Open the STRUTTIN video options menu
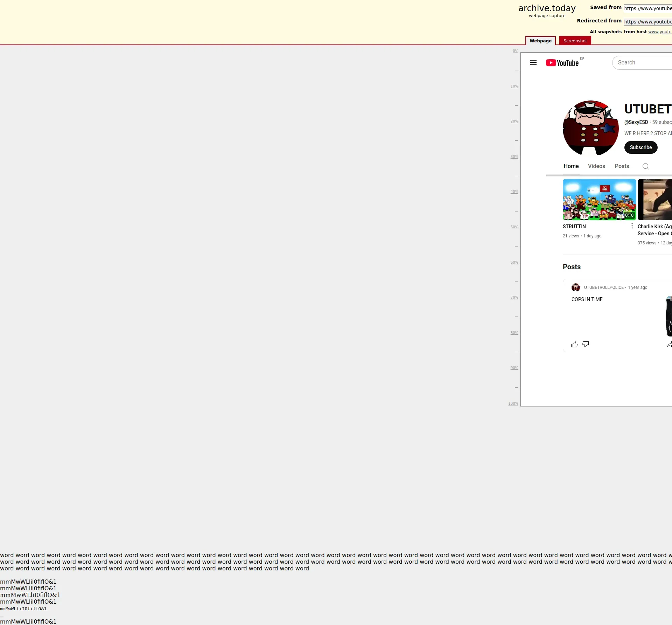The width and height of the screenshot is (672, 625). [x=632, y=226]
